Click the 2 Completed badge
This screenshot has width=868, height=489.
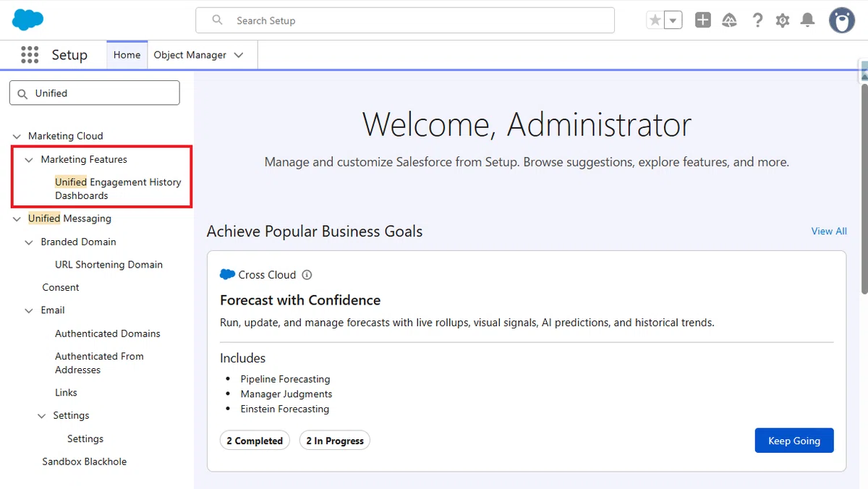point(255,441)
